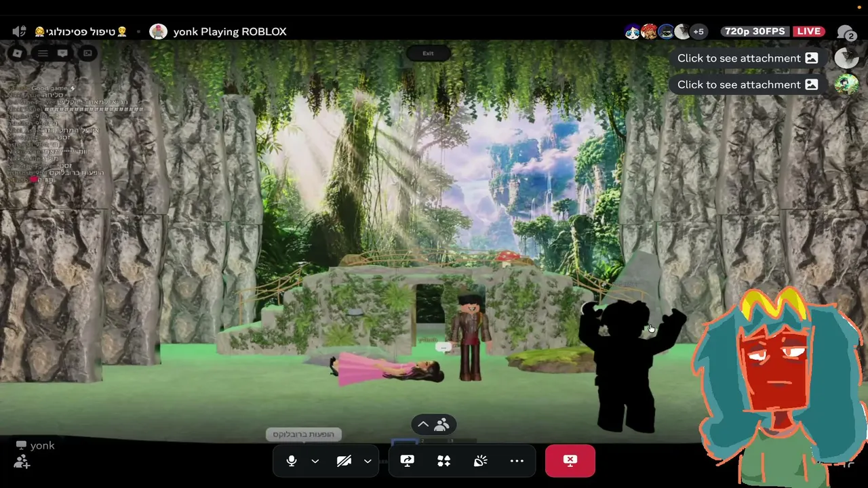Open voice channel name טיפול פסיכולוגי
The image size is (868, 488).
[81, 31]
